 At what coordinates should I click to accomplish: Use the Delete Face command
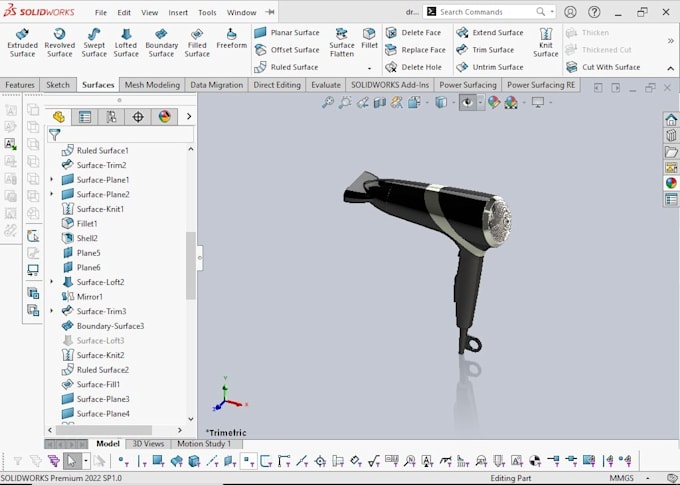click(x=413, y=33)
